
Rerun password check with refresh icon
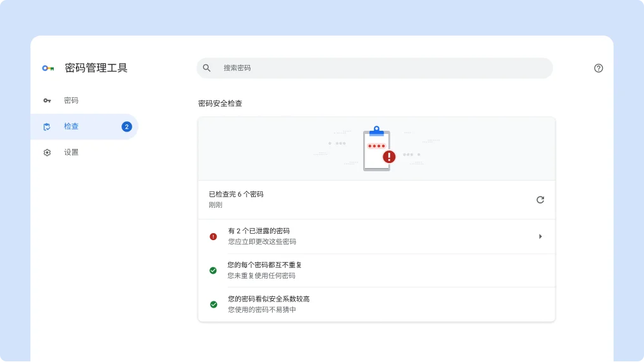pyautogui.click(x=540, y=200)
